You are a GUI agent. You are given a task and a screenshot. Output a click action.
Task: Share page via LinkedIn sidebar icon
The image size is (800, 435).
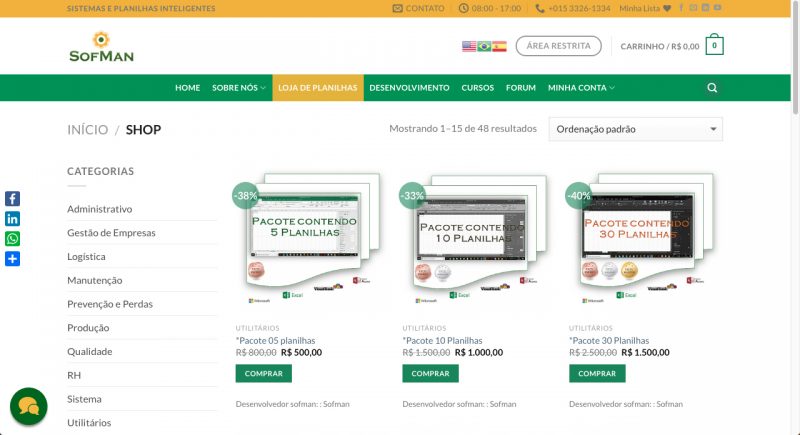pyautogui.click(x=12, y=219)
